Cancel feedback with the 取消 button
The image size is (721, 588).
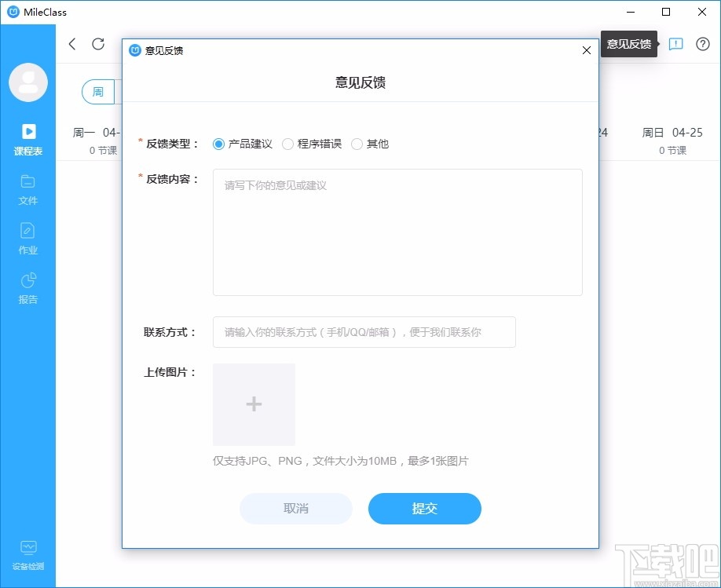point(296,508)
